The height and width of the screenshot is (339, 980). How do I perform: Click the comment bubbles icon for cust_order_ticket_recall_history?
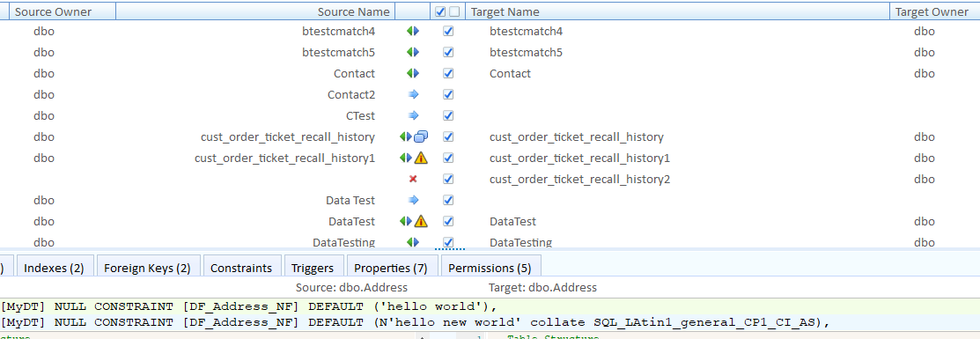tap(421, 137)
